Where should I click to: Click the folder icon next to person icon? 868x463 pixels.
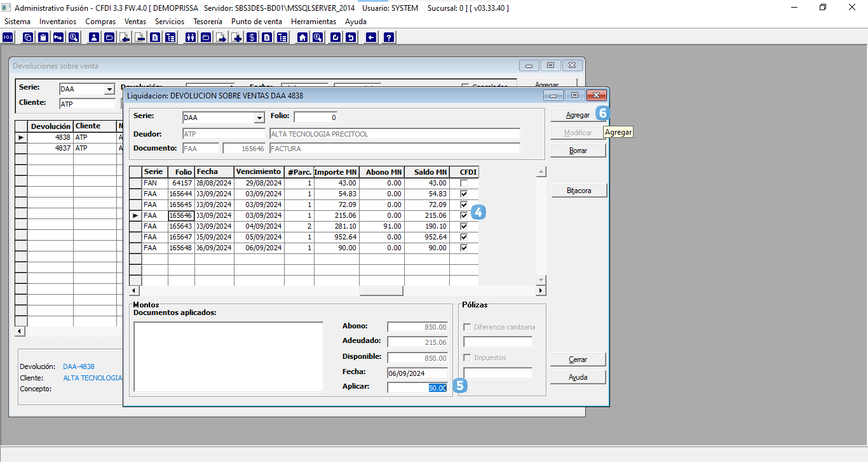(x=109, y=37)
